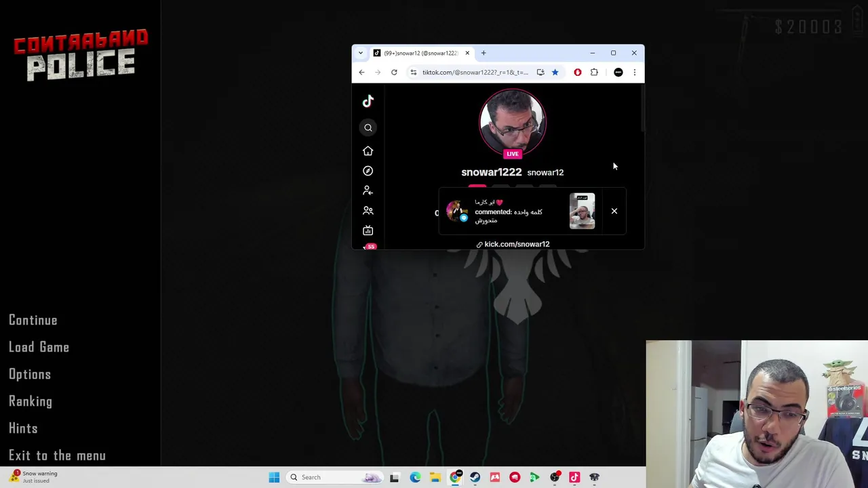Click the snowar1222 username heading
Image resolution: width=868 pixels, height=488 pixels.
pos(492,172)
